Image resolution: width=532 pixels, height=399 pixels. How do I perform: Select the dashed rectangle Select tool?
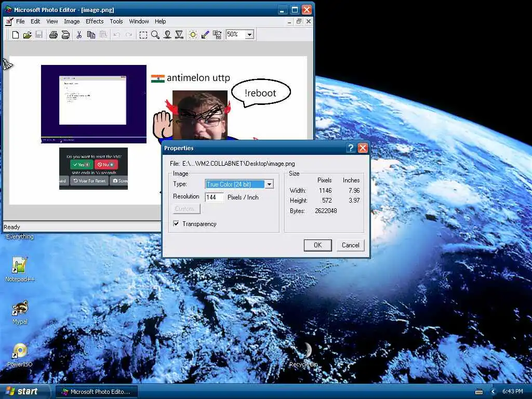143,35
